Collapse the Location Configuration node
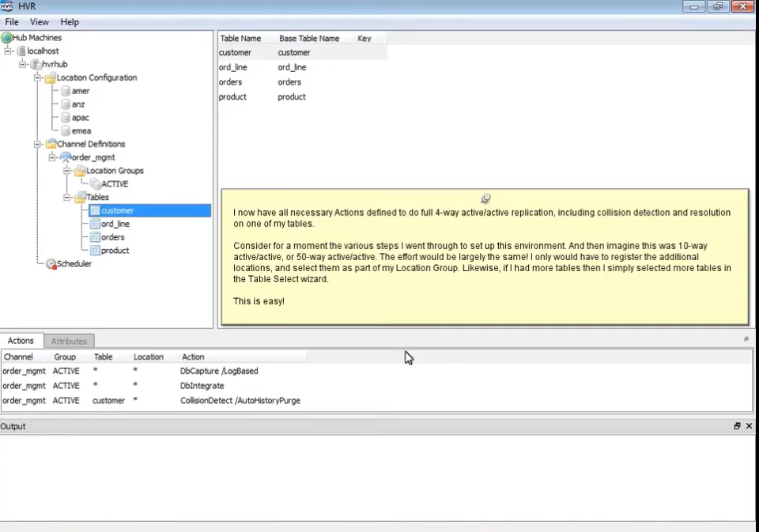759x532 pixels. (37, 77)
